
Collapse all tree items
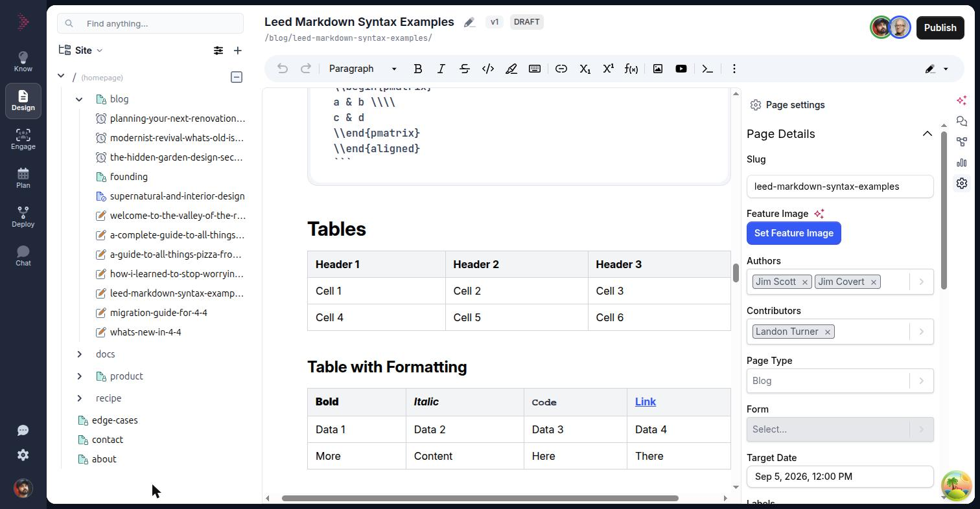point(237,77)
